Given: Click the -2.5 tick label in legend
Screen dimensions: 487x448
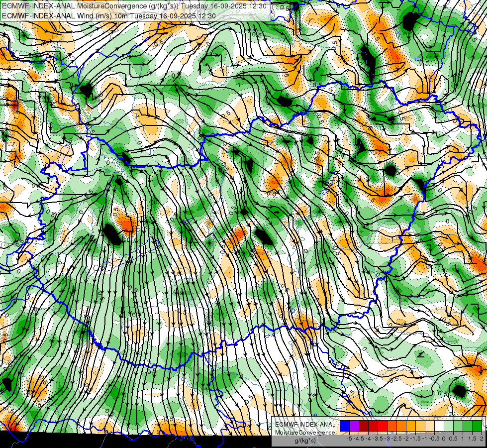Looking at the screenshot, I should pyautogui.click(x=396, y=439).
